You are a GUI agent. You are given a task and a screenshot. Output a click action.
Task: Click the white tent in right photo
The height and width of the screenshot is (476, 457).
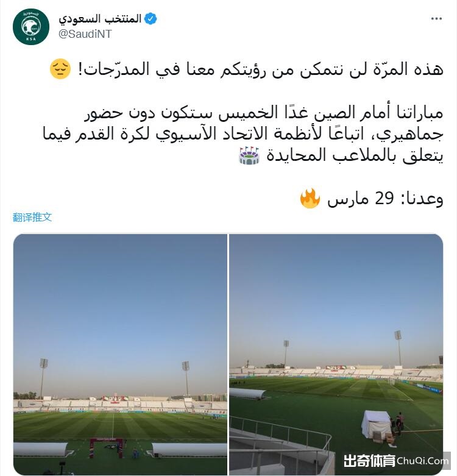click(x=376, y=425)
